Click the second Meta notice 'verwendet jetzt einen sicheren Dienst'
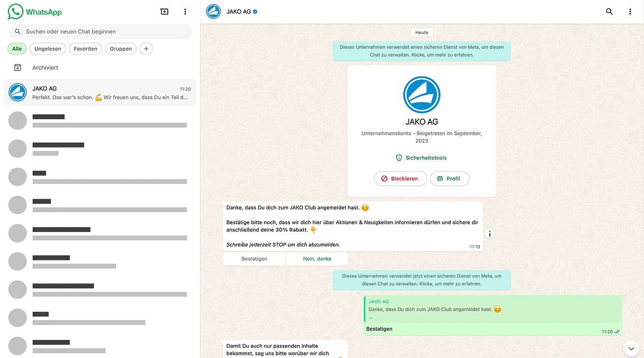Image resolution: width=644 pixels, height=358 pixels. (422, 280)
